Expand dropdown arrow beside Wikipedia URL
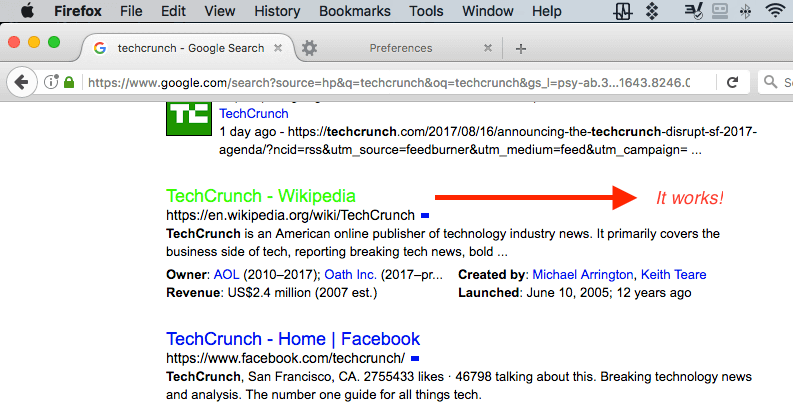 point(425,215)
